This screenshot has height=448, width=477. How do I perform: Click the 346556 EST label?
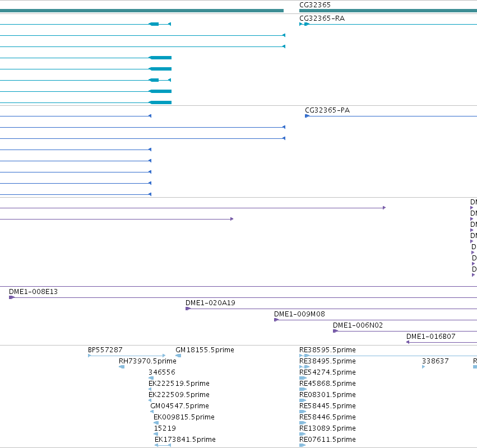(x=162, y=372)
